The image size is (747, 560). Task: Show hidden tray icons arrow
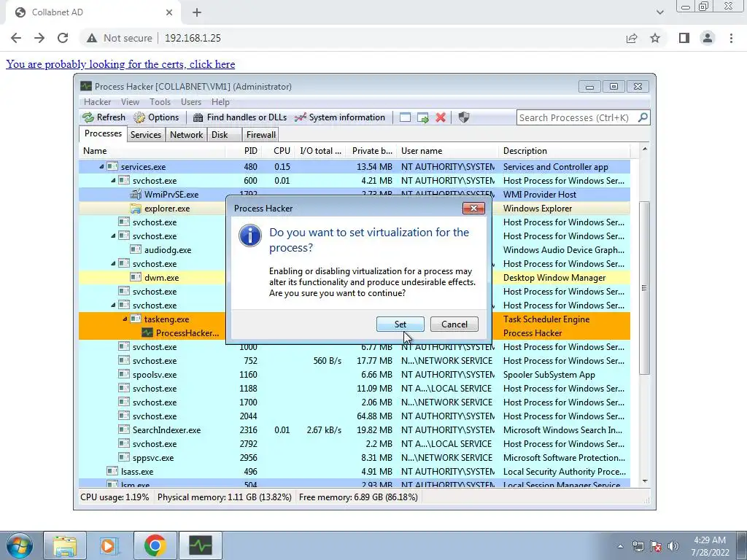[620, 547]
